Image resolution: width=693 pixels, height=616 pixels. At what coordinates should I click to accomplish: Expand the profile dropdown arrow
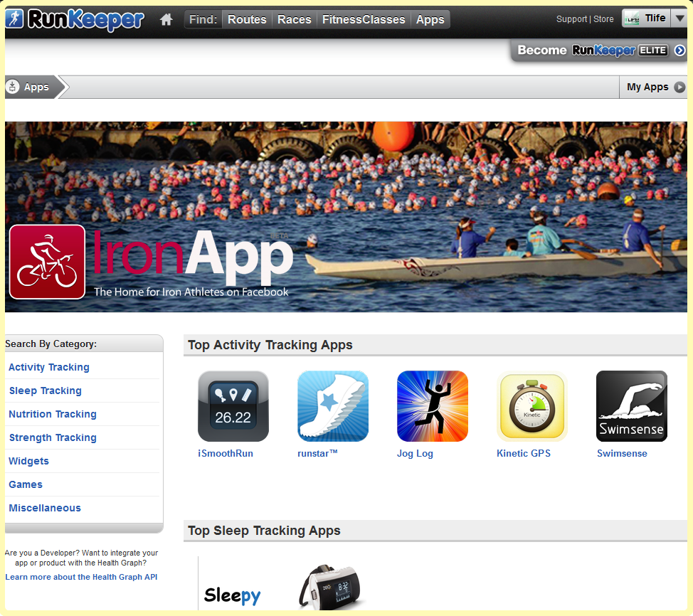tap(679, 18)
